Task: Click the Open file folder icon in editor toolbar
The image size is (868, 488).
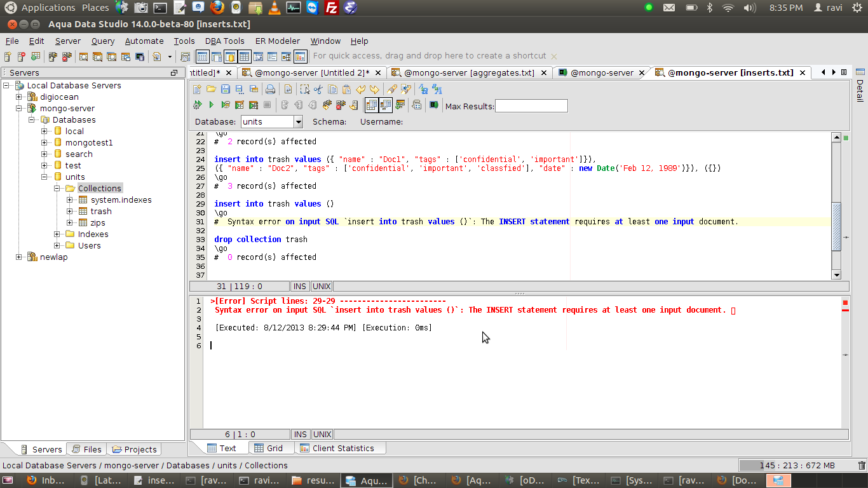Action: (212, 89)
